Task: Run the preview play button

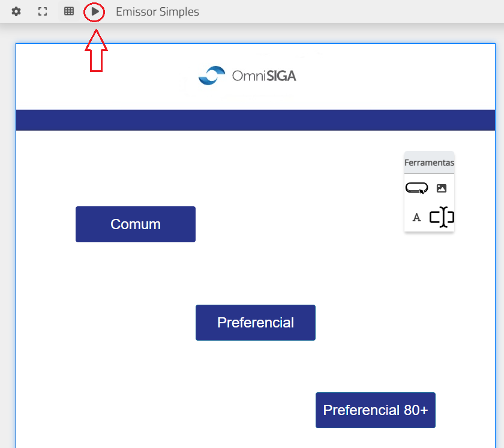Action: coord(95,11)
